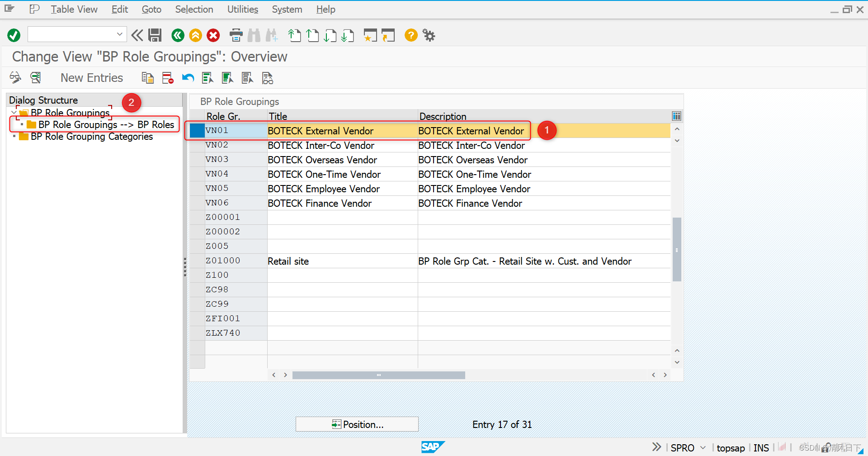Click the Undo Change blue arrow icon
Screen dimensions: 868x456
tap(188, 78)
